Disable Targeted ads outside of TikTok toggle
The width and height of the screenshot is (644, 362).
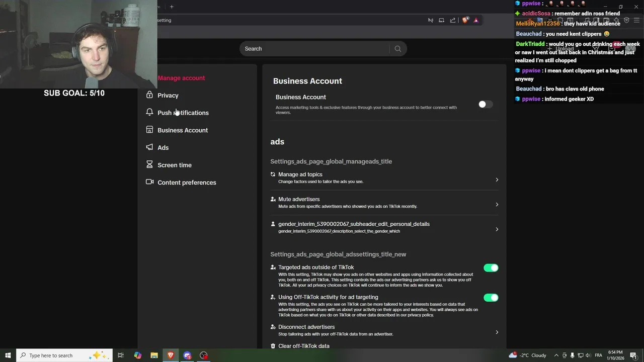(x=491, y=268)
